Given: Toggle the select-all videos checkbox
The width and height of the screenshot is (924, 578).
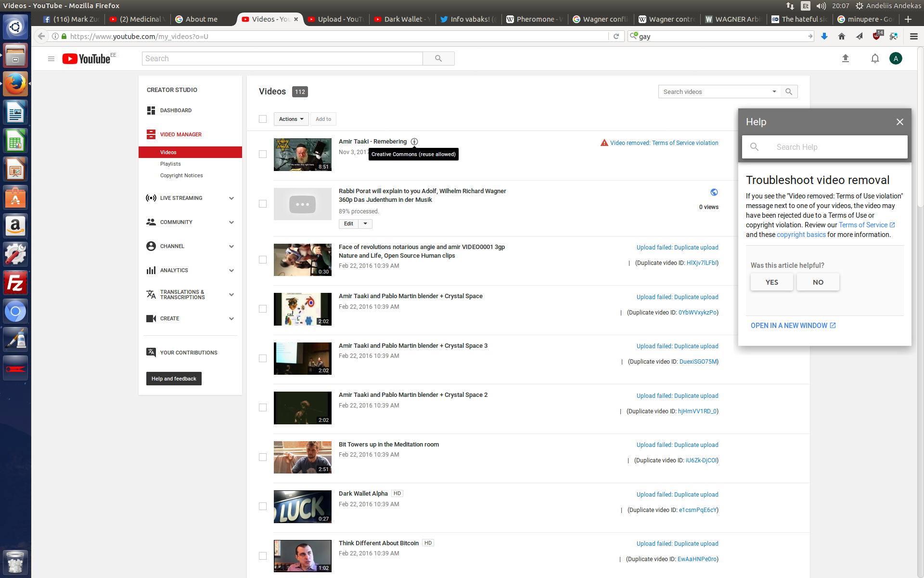Looking at the screenshot, I should pyautogui.click(x=263, y=119).
